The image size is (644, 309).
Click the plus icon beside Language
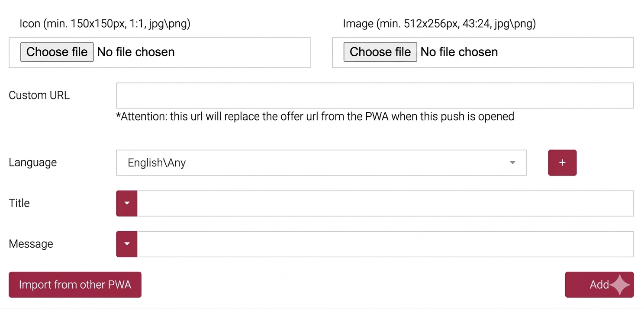tap(562, 163)
